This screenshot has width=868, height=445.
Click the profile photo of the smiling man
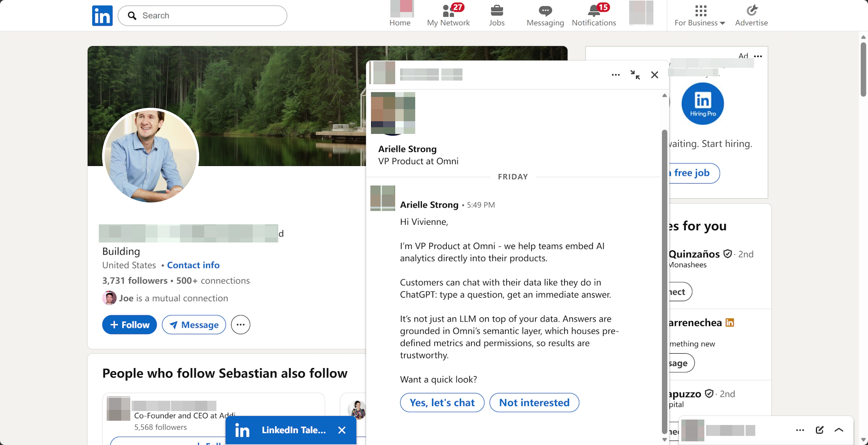151,155
